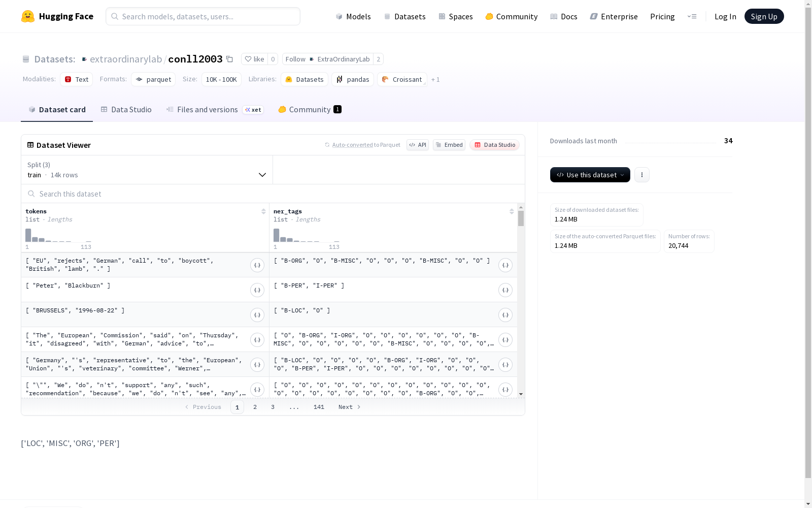Switch to the Dataset card tab

point(57,109)
